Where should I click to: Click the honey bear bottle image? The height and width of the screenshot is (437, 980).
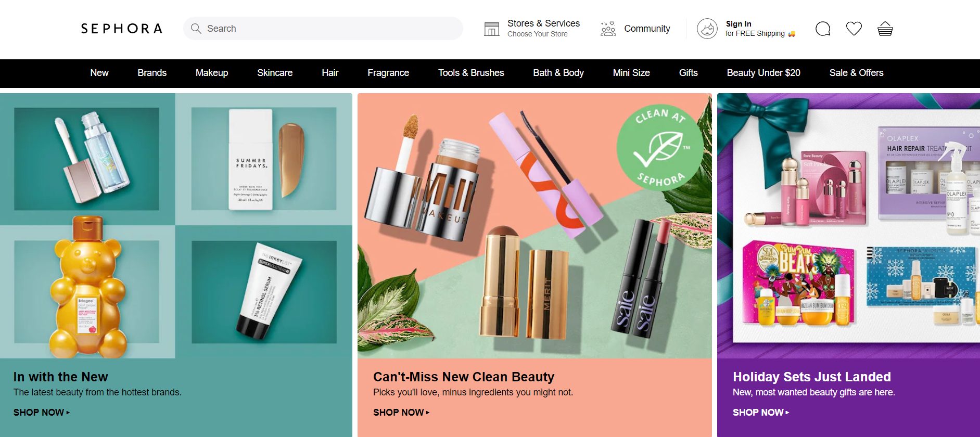point(87,286)
